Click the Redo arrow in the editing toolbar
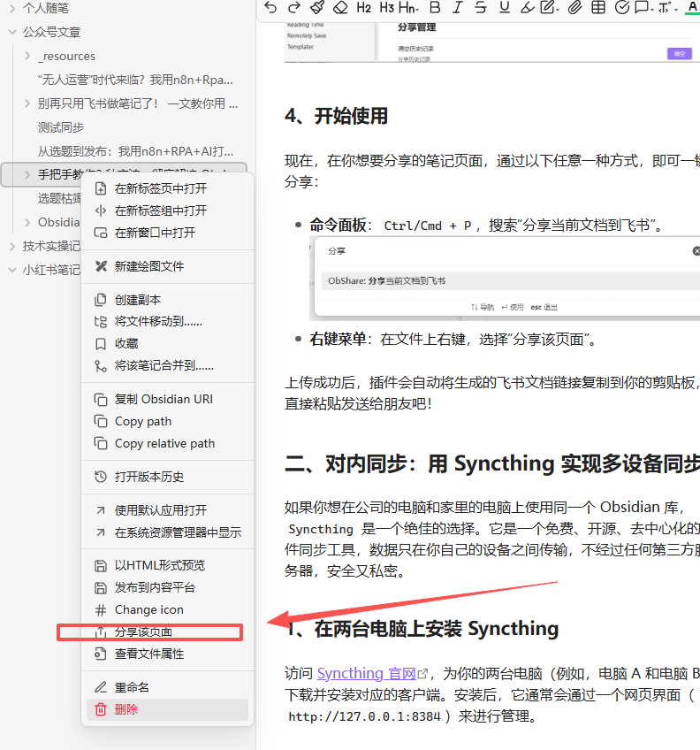The width and height of the screenshot is (700, 750). click(x=294, y=8)
